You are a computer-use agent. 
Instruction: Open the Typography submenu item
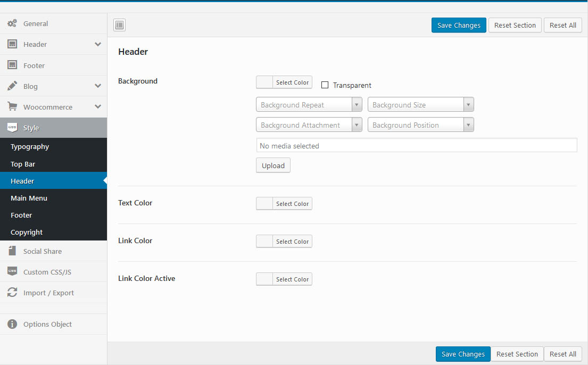click(30, 147)
